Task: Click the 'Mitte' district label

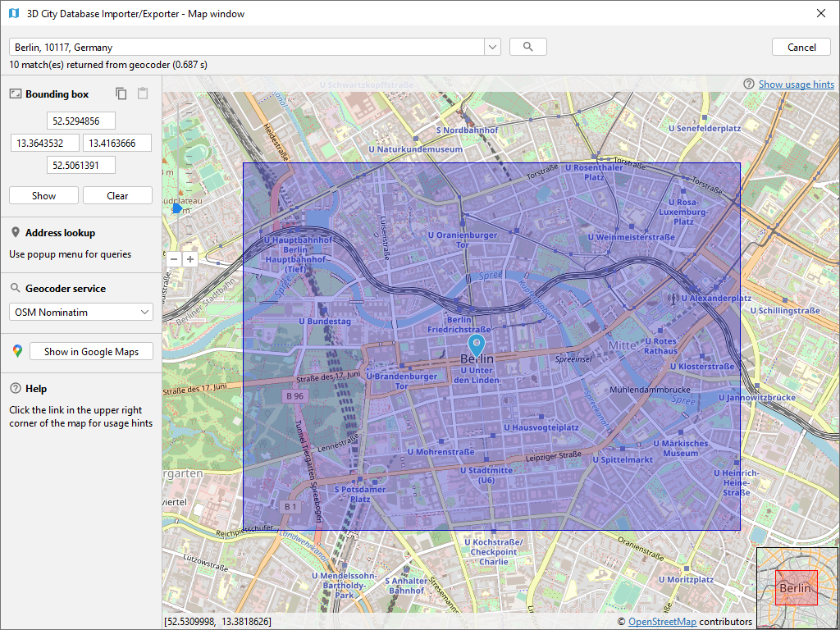Action: [622, 345]
